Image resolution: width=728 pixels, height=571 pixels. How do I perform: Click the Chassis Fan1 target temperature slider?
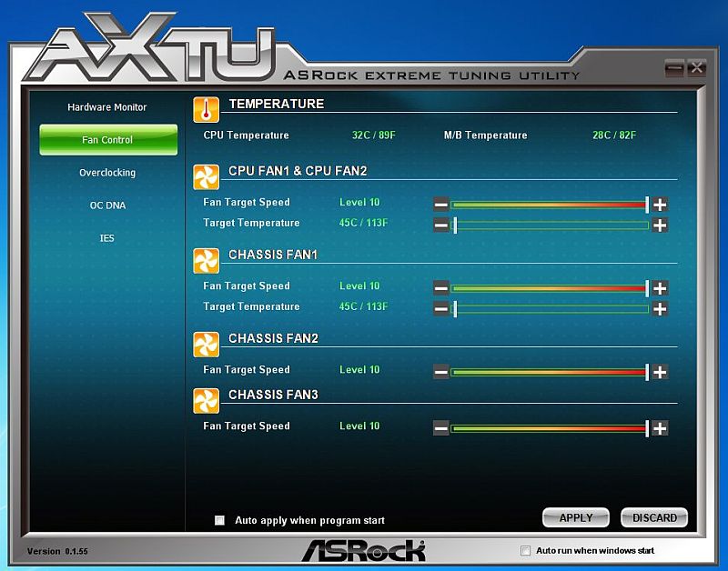(550, 309)
